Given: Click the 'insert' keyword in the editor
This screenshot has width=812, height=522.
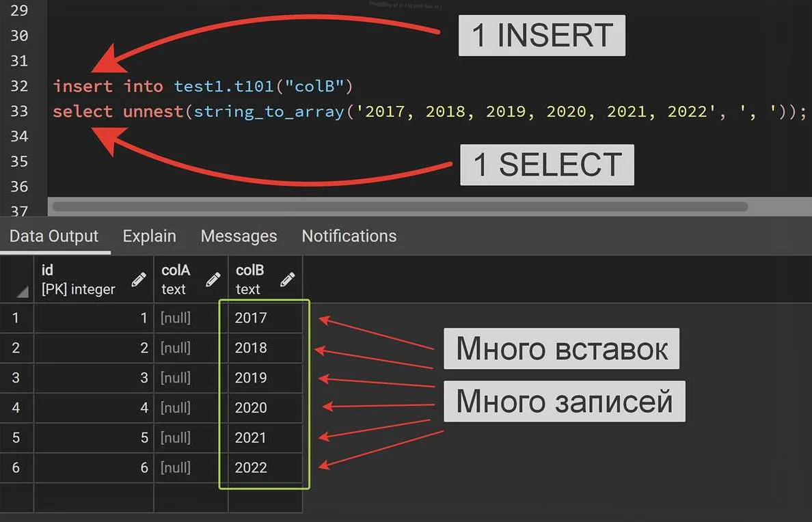Looking at the screenshot, I should coord(83,86).
